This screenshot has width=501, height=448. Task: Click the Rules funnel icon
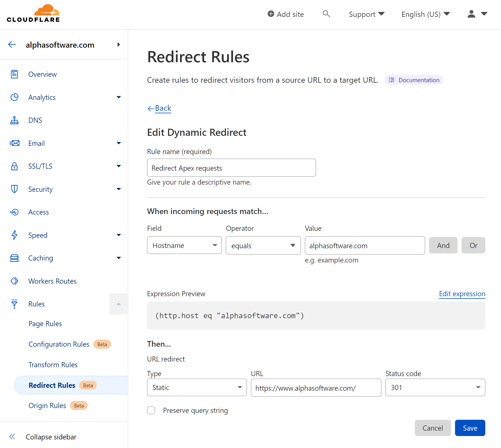point(14,304)
